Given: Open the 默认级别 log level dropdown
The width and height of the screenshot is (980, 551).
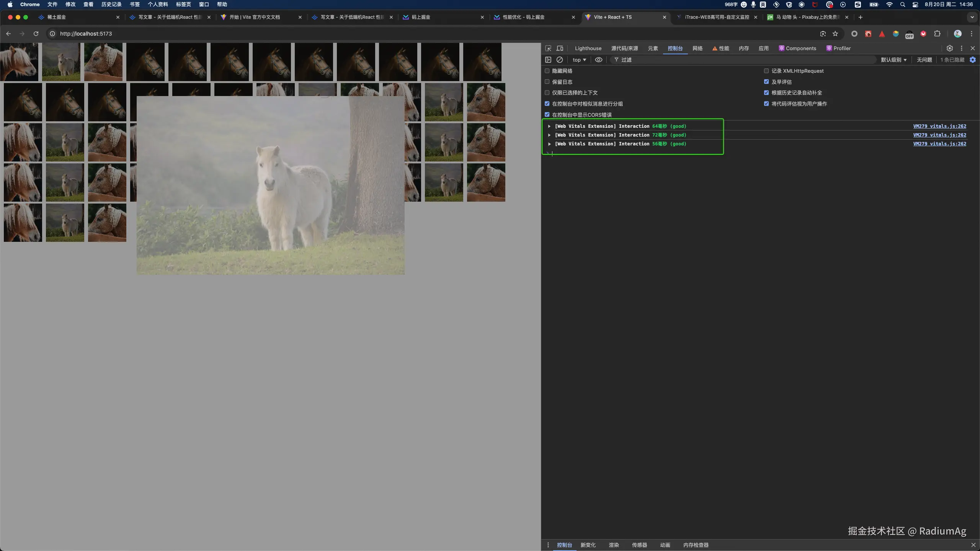Looking at the screenshot, I should [893, 60].
